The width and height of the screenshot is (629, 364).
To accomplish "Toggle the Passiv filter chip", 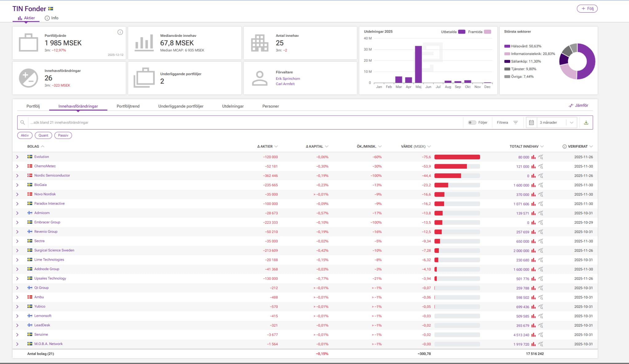I will pyautogui.click(x=63, y=135).
